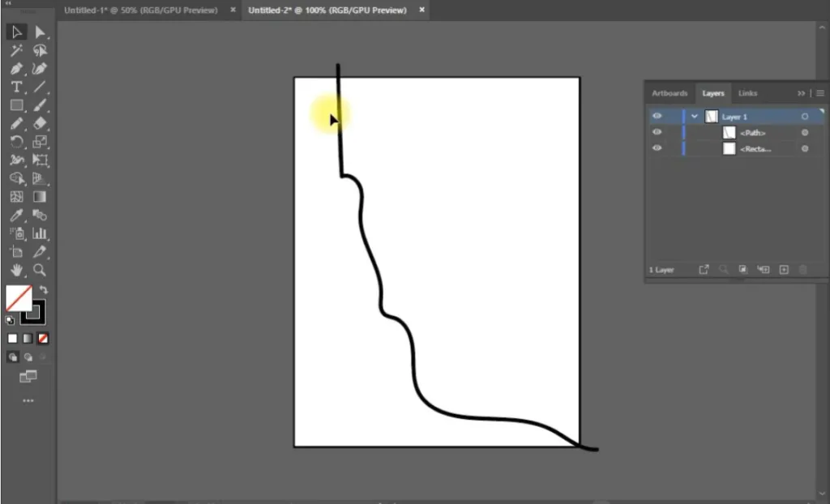Expand panels with double-arrow button

pos(801,93)
